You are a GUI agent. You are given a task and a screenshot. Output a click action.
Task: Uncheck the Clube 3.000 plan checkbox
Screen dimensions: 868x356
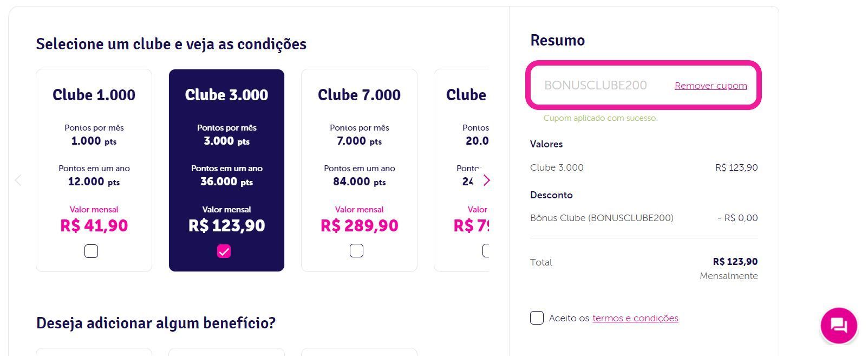click(x=224, y=251)
